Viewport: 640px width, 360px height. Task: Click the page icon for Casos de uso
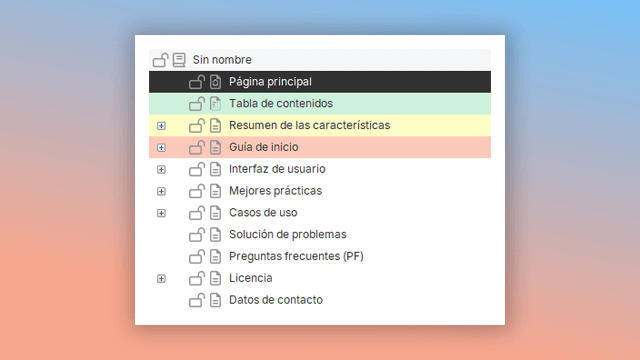[215, 213]
